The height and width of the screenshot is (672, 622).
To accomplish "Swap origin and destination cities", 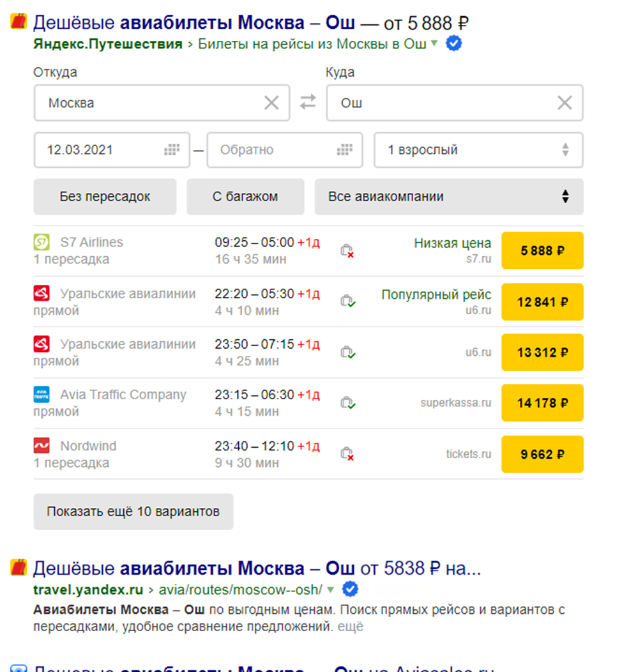I will 308,102.
